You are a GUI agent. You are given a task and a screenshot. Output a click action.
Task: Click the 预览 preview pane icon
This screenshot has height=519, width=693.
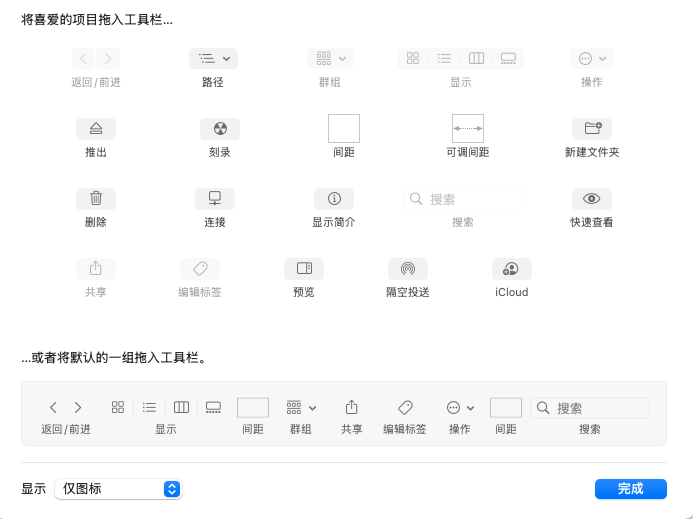(x=304, y=268)
